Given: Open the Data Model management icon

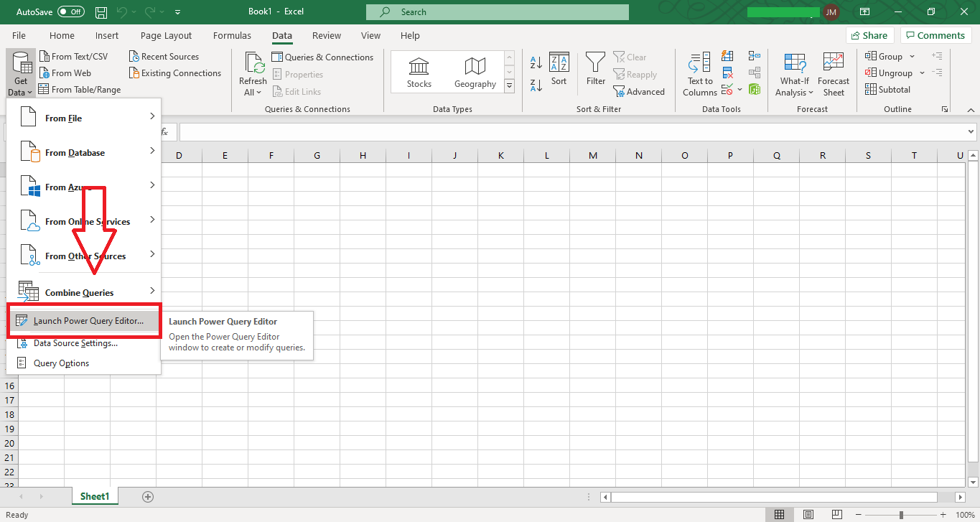Looking at the screenshot, I should [x=755, y=90].
